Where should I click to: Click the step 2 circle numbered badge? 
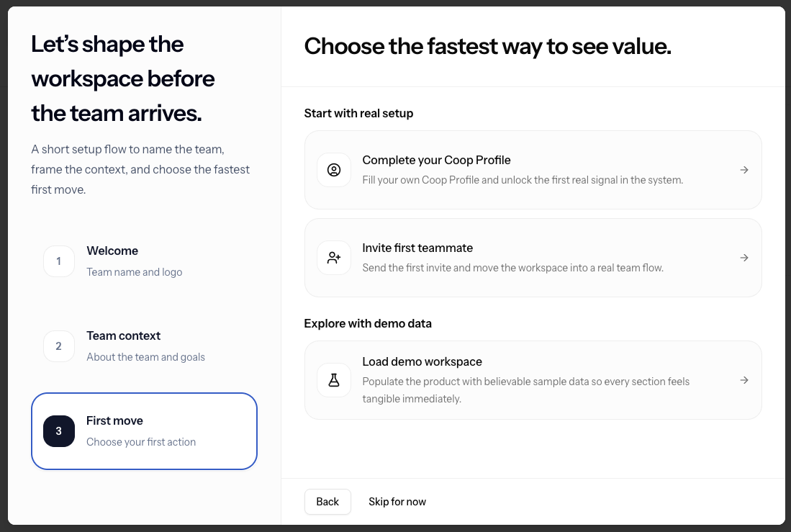pyautogui.click(x=59, y=346)
